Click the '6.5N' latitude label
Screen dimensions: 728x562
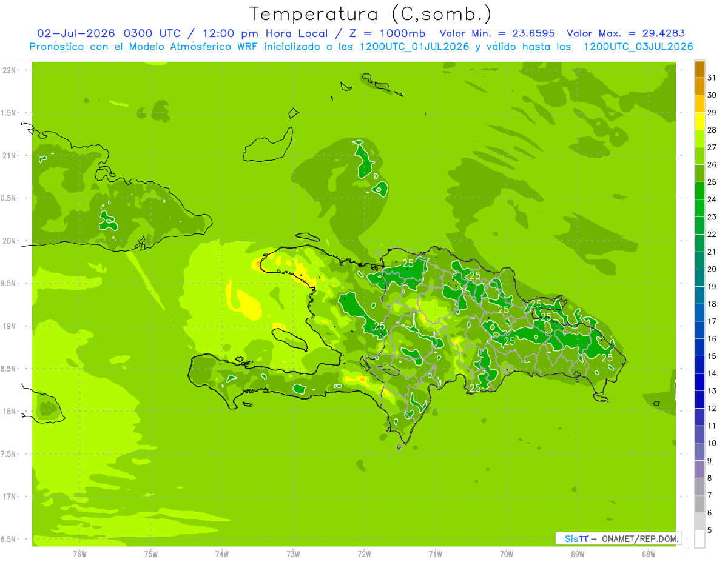click(x=8, y=539)
